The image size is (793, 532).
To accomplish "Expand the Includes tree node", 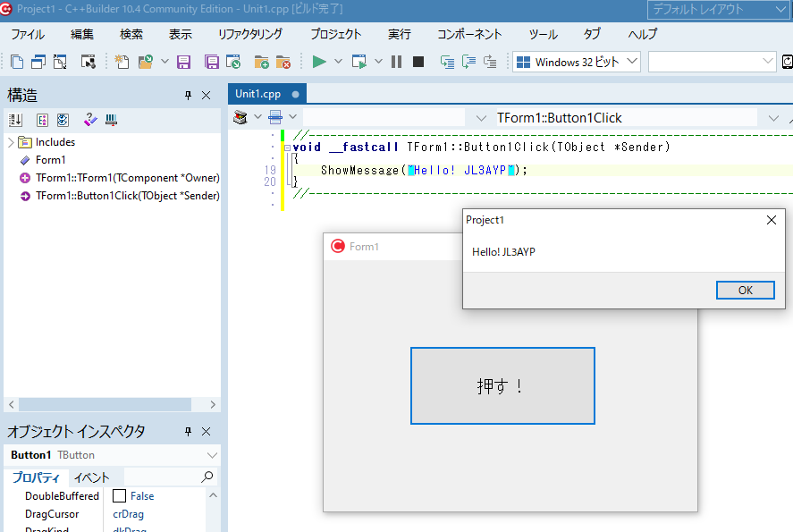I will (x=11, y=142).
